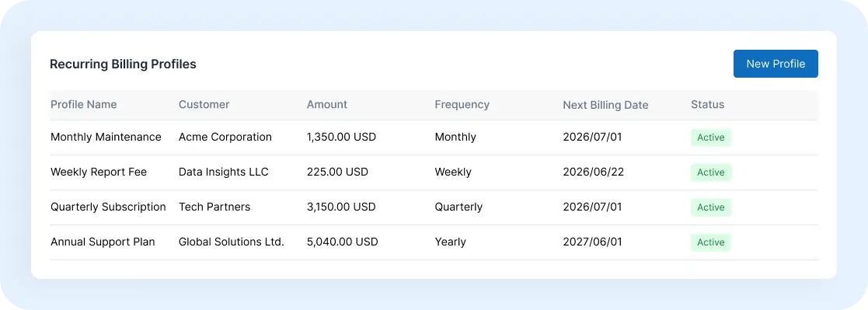Click the Amount column header

(327, 105)
